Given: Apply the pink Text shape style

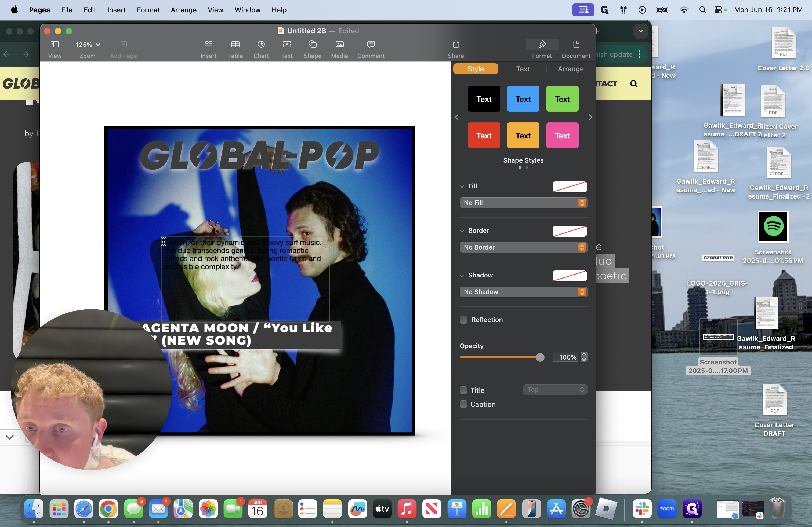Looking at the screenshot, I should point(562,135).
